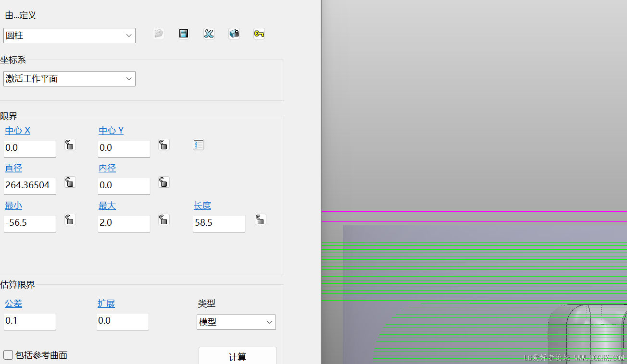
Task: Click the 计算 button
Action: click(x=238, y=356)
